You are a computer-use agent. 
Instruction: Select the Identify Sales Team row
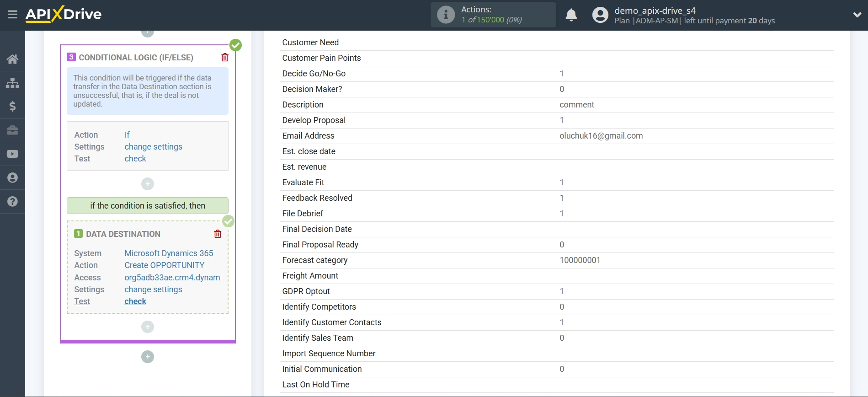(x=557, y=338)
